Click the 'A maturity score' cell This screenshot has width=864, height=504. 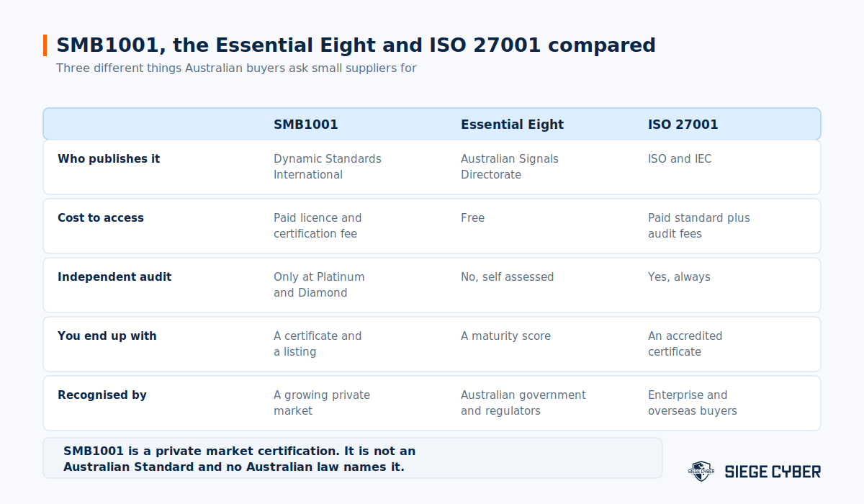pos(506,336)
